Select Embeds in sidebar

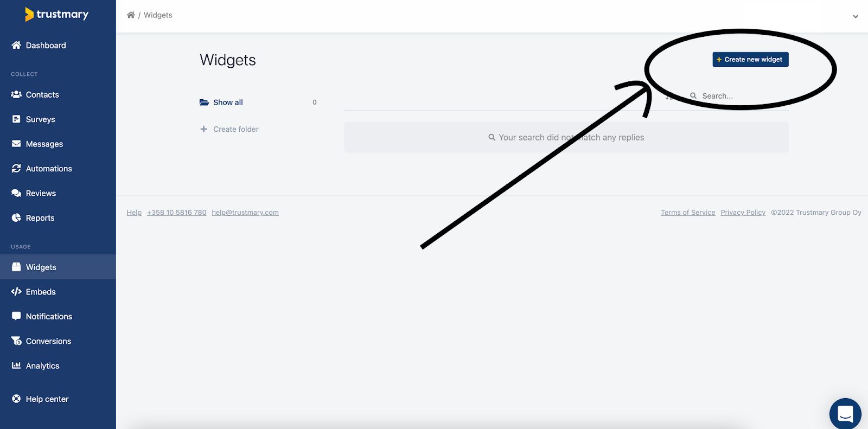tap(58, 292)
